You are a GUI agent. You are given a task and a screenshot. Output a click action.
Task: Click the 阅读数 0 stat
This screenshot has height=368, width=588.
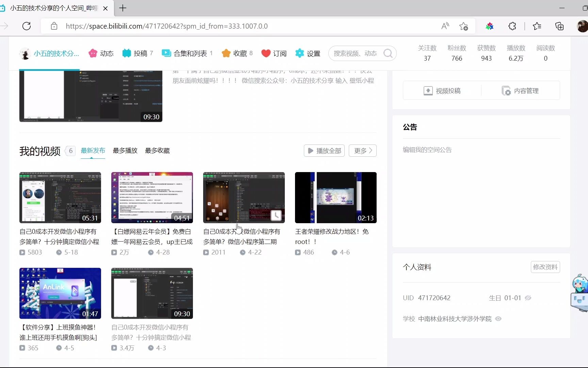click(x=545, y=53)
